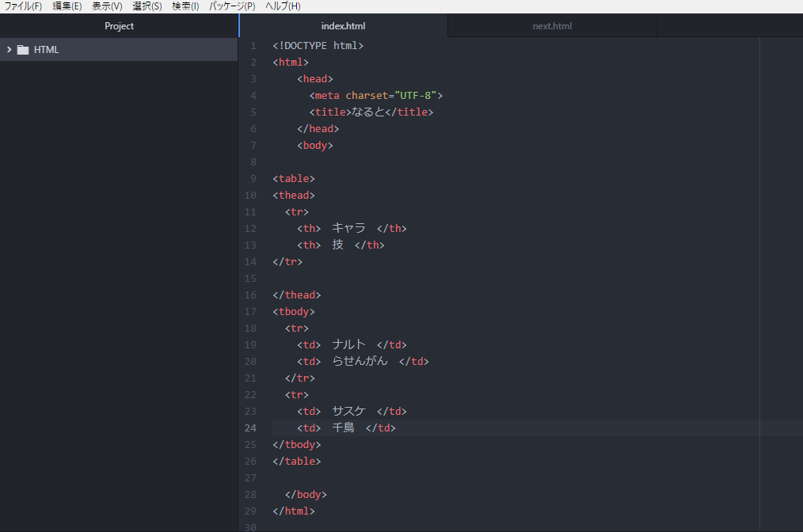Click the opening <table> tag
Viewport: 803px width, 532px height.
coord(294,179)
